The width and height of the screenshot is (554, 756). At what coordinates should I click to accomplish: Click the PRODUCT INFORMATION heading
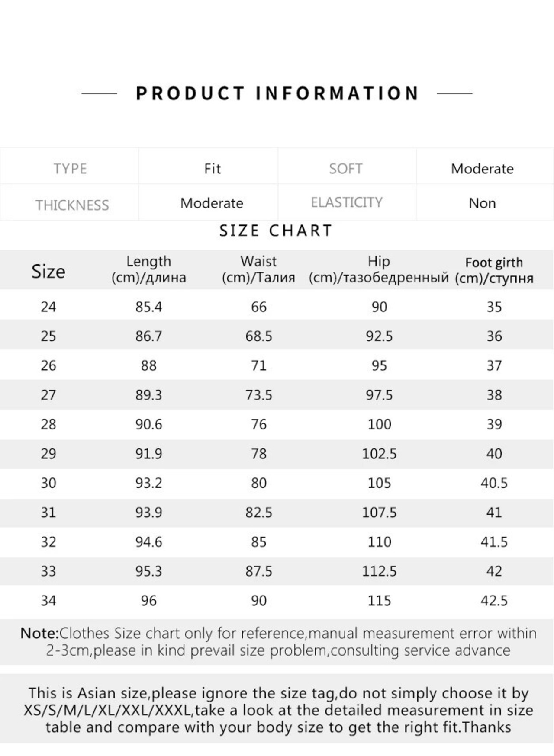277,93
